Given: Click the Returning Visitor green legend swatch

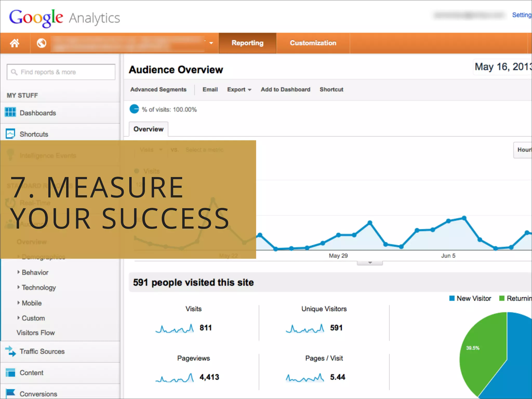Looking at the screenshot, I should [502, 298].
